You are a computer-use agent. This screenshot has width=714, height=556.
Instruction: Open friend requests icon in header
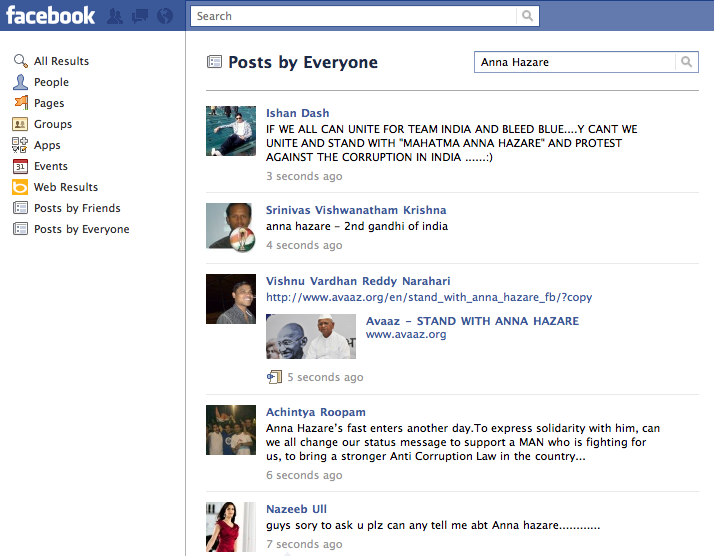(115, 16)
